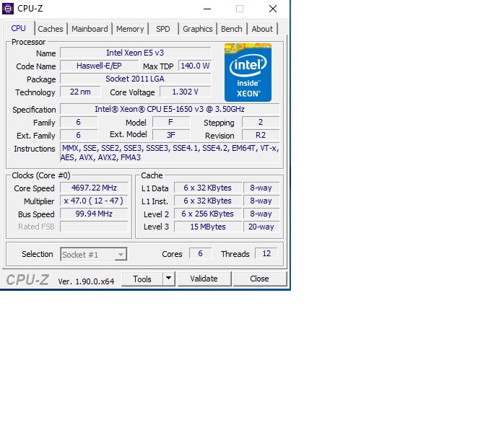Click the Bus Speed value 99.94 MHz
The image size is (504, 433).
coord(94,214)
